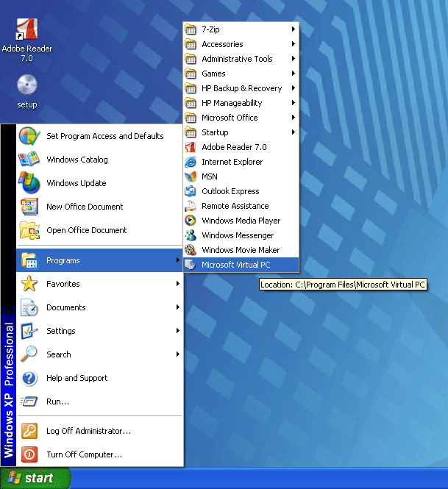
Task: Open the Microsoft Office folder entry
Action: 241,118
